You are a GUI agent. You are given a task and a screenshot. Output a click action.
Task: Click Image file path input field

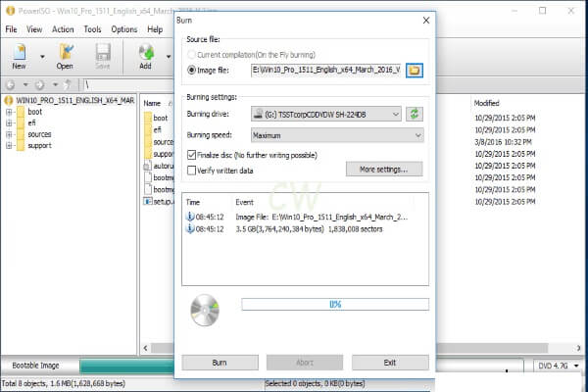click(326, 71)
